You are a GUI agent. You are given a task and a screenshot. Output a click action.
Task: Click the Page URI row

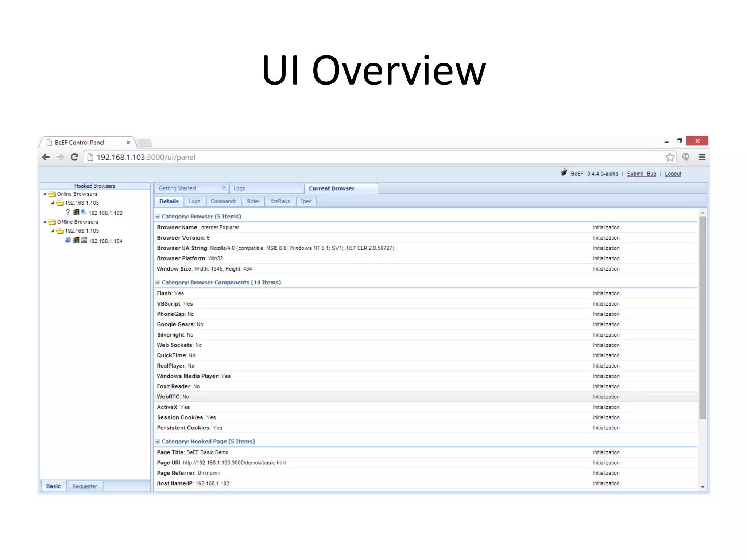click(x=426, y=463)
